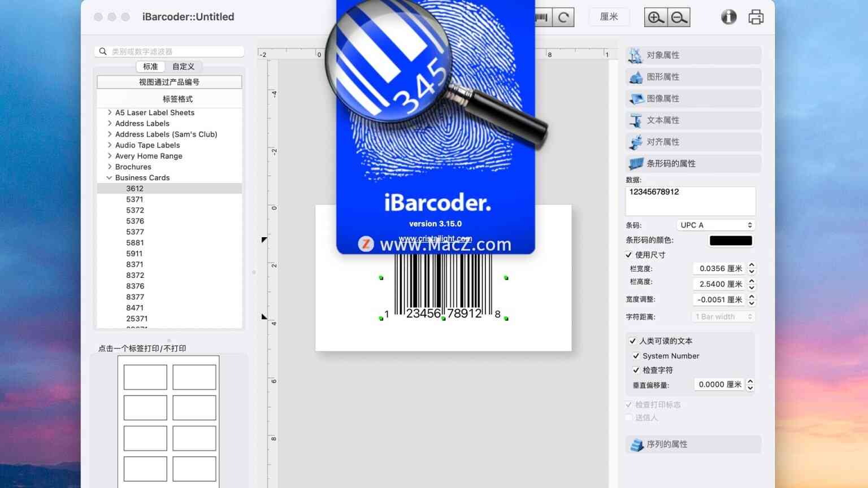Expand the Avery Home Range category
Image resolution: width=868 pixels, height=488 pixels.
(x=110, y=156)
